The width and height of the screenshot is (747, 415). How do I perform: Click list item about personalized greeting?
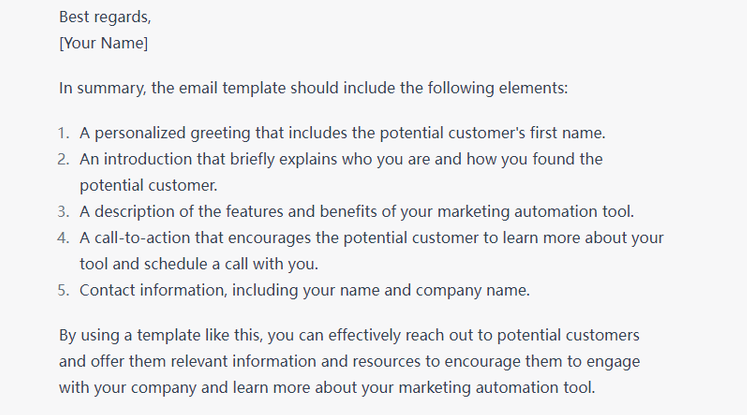pos(342,133)
